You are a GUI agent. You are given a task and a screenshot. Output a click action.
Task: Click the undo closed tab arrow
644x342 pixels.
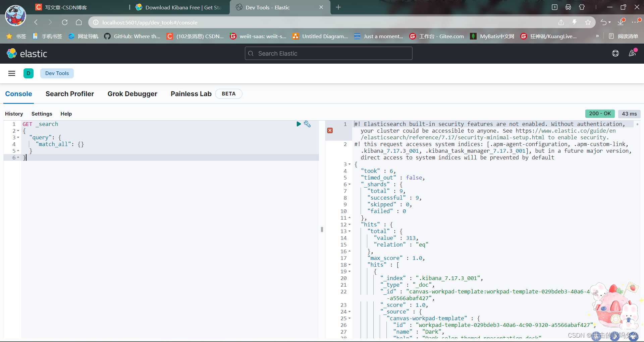pyautogui.click(x=604, y=22)
